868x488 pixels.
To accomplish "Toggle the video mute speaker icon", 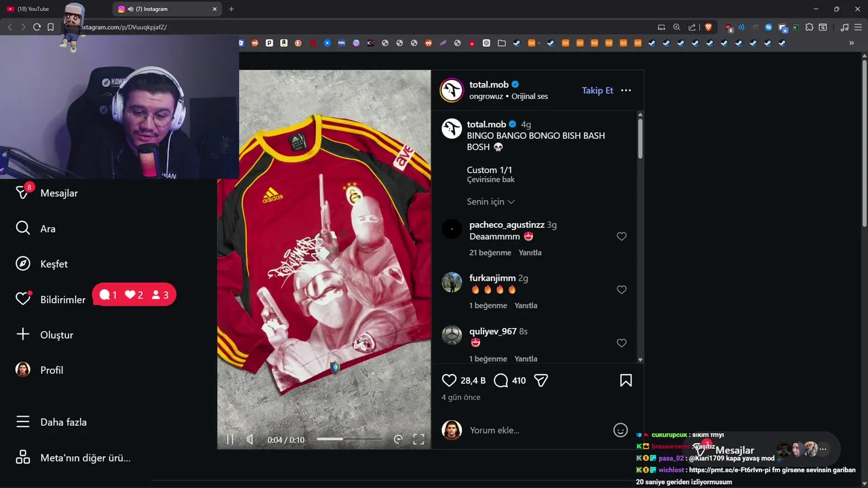I will click(x=250, y=439).
